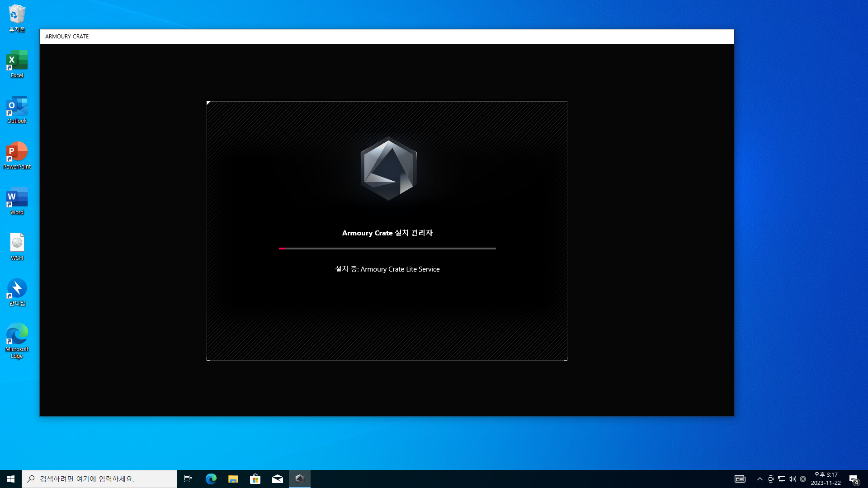Click the Show desktop strip
This screenshot has width=868, height=488.
pyautogui.click(x=867, y=479)
